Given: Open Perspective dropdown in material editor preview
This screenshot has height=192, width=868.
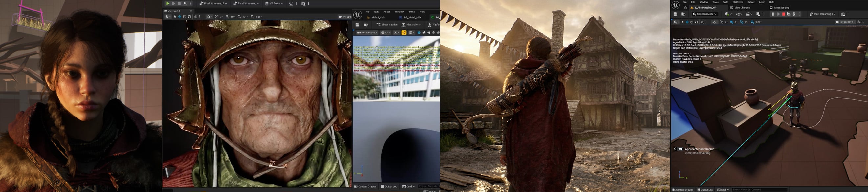Looking at the screenshot, I should coord(367,33).
